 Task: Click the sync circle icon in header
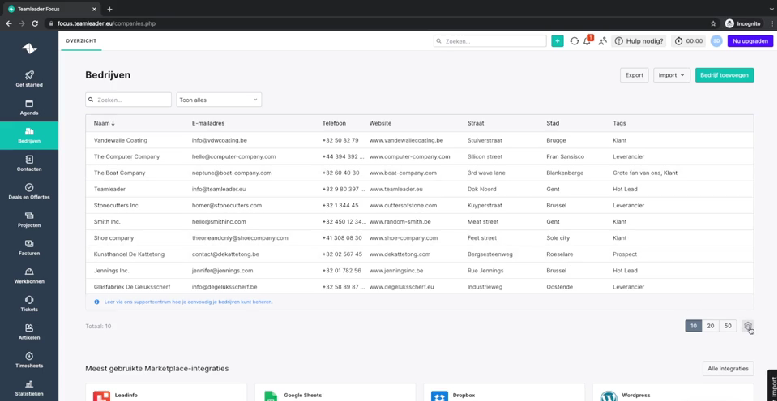[574, 41]
